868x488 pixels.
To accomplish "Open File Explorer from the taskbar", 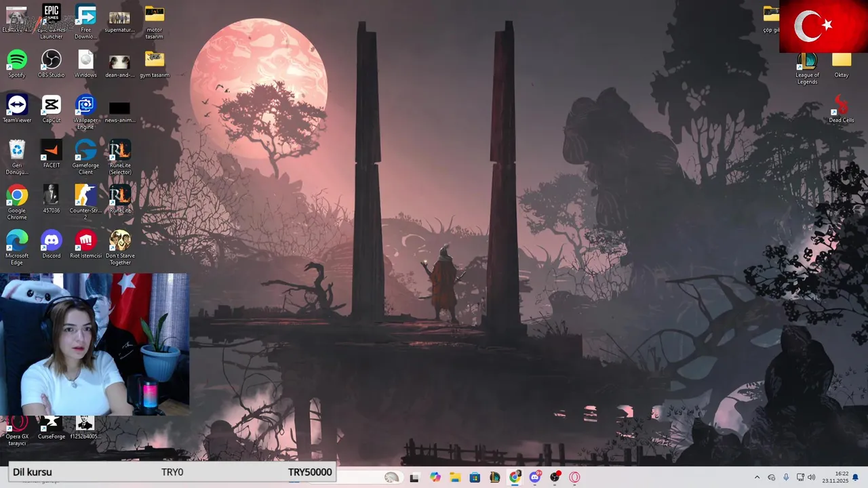I will click(x=455, y=477).
